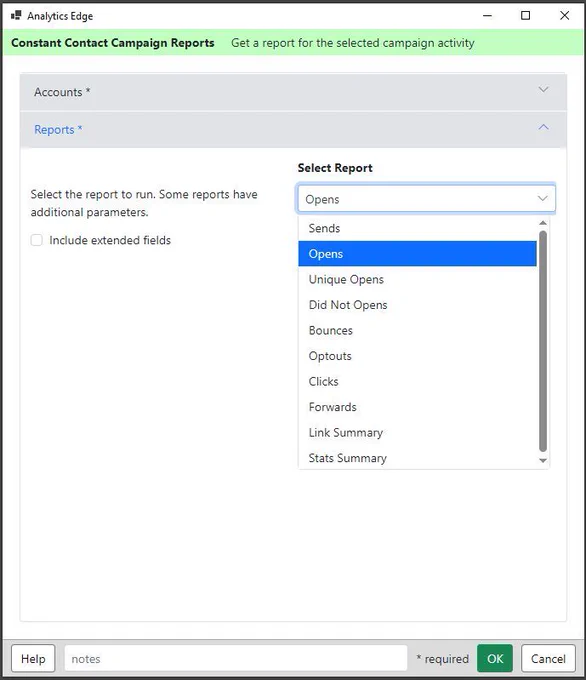
Task: Cancel the campaign report dialog
Action: coord(548,659)
